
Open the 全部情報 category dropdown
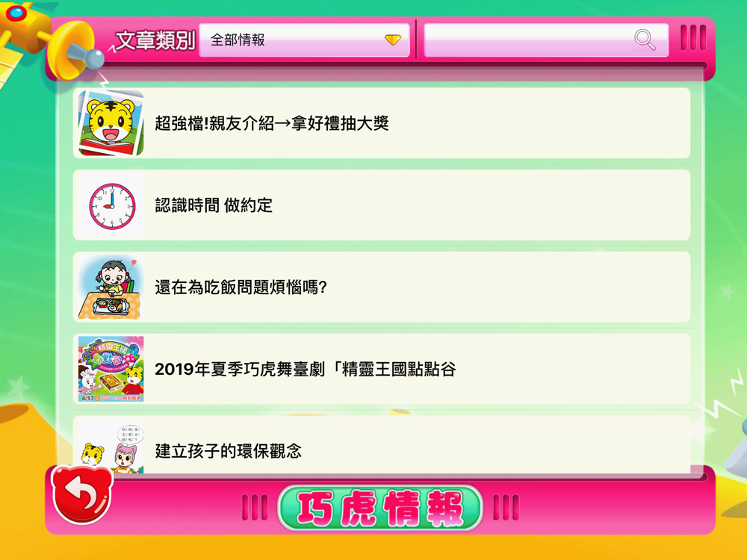click(304, 40)
